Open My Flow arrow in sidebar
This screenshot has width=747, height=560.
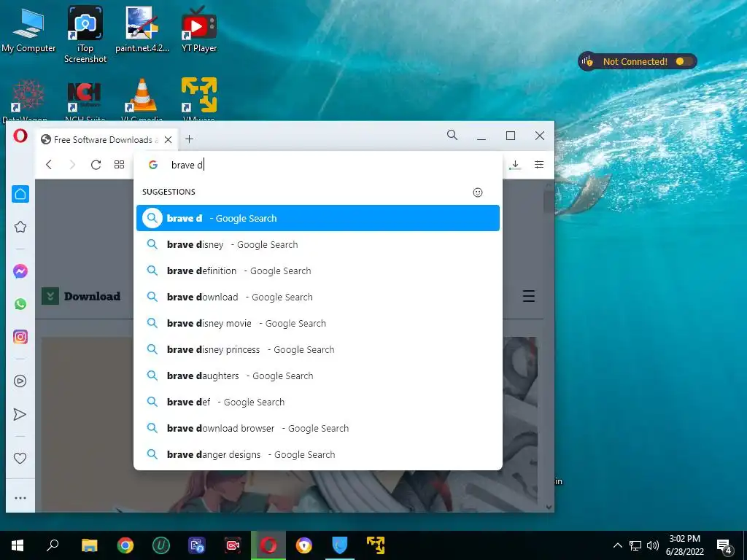[x=20, y=414]
